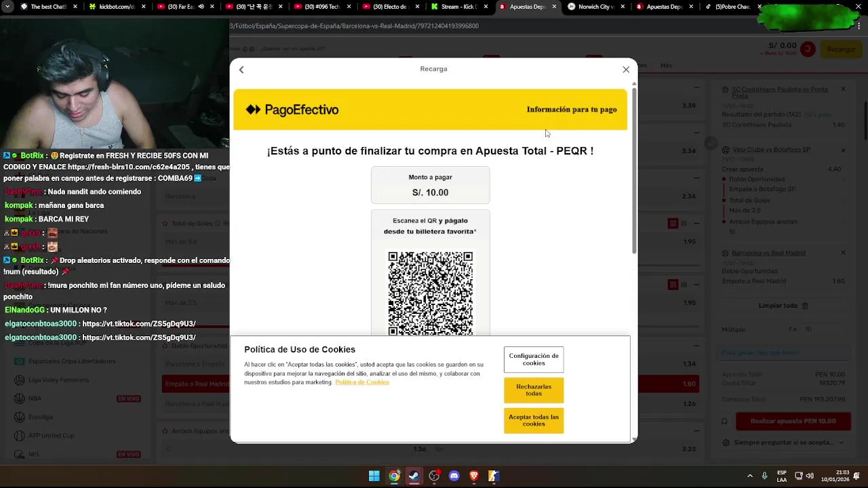Click the Múltiple stake amount field
The width and height of the screenshot is (868, 488).
[823, 329]
